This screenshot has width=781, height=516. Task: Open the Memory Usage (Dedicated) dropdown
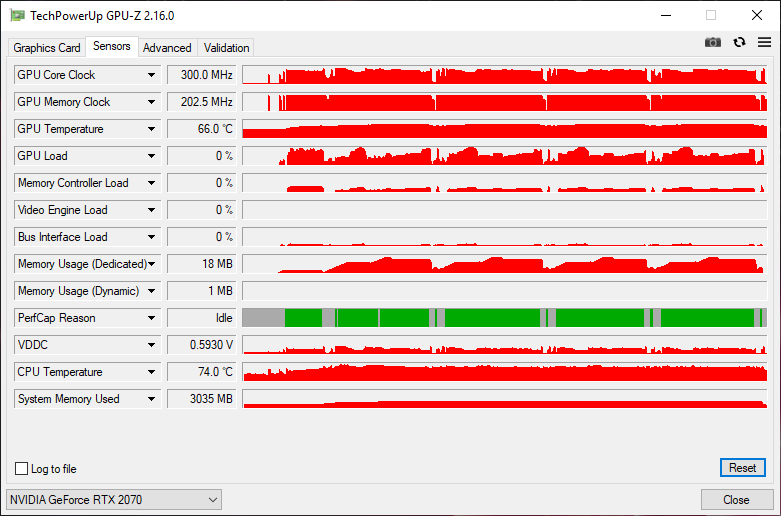click(152, 264)
